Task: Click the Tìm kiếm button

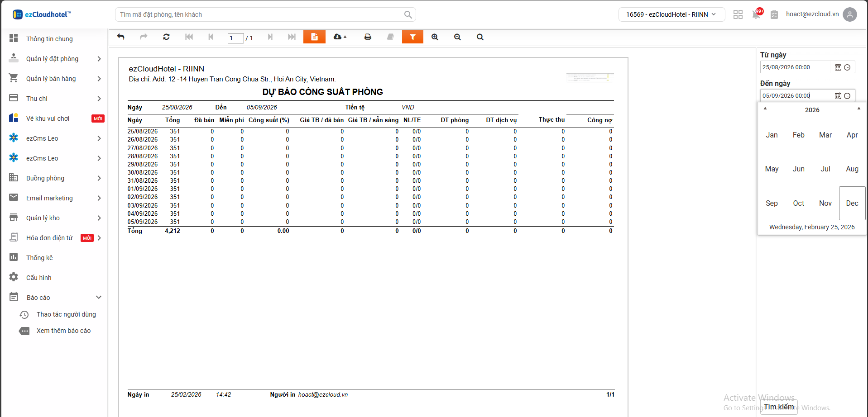Action: [x=779, y=407]
